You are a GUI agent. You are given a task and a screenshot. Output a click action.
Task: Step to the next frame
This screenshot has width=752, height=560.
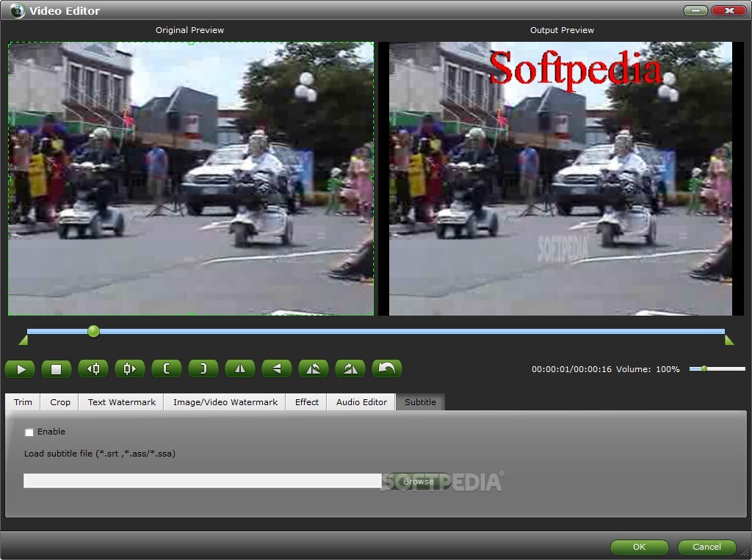[130, 369]
